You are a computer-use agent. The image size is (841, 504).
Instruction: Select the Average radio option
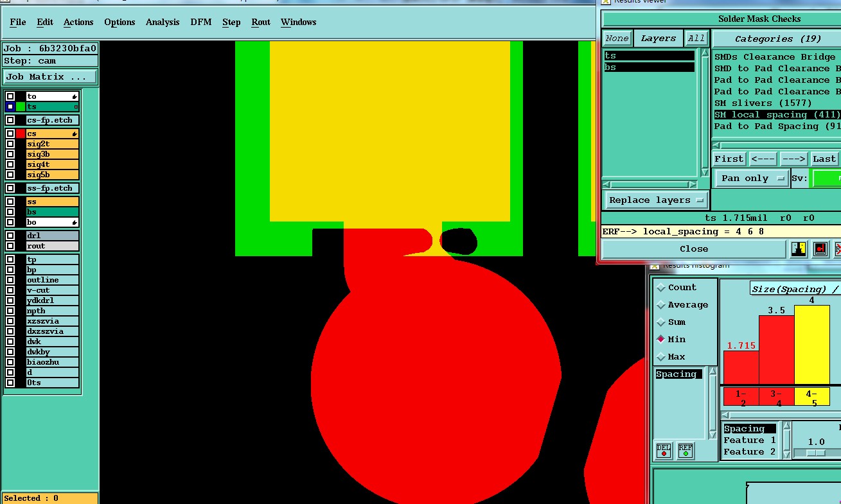coord(661,305)
